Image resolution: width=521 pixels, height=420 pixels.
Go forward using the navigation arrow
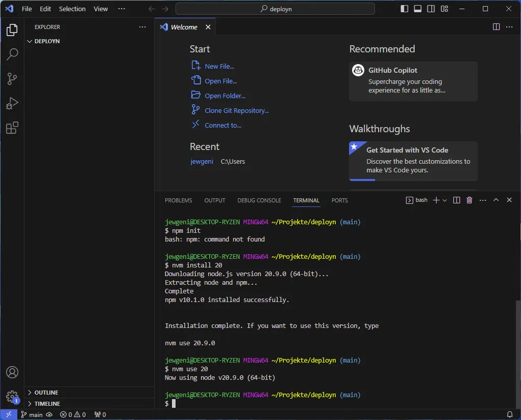pos(165,9)
